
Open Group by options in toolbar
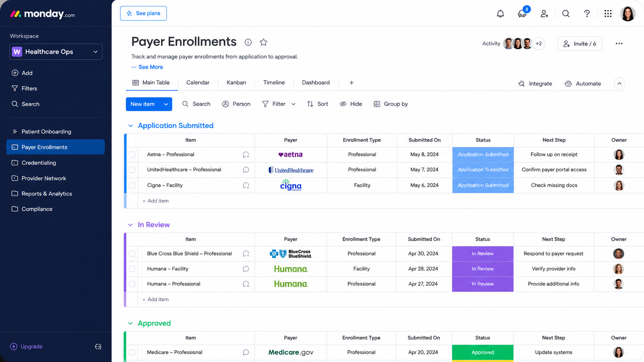pyautogui.click(x=391, y=104)
